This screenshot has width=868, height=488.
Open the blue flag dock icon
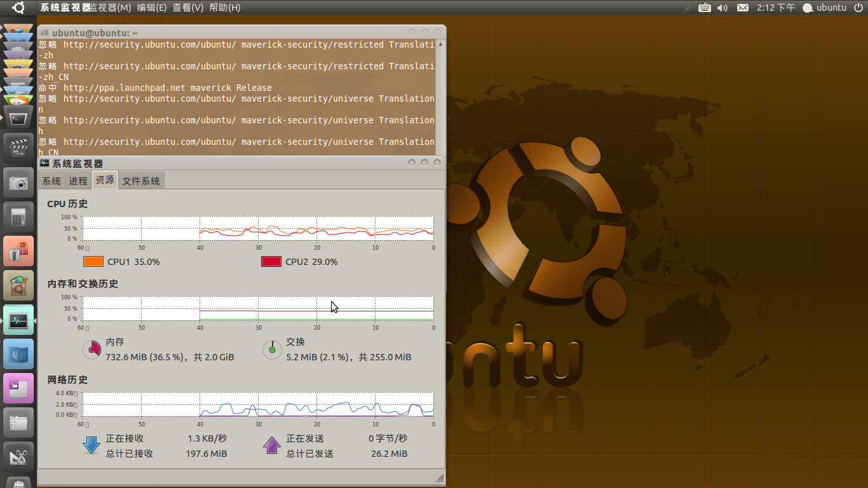[18, 355]
